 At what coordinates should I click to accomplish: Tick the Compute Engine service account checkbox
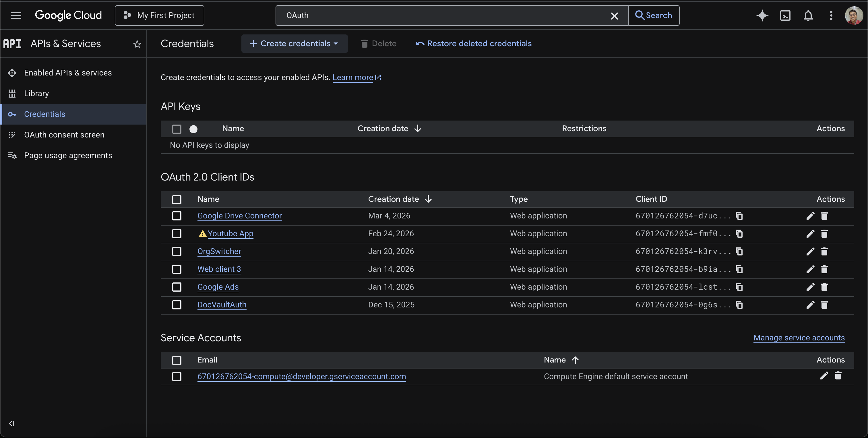tap(177, 376)
